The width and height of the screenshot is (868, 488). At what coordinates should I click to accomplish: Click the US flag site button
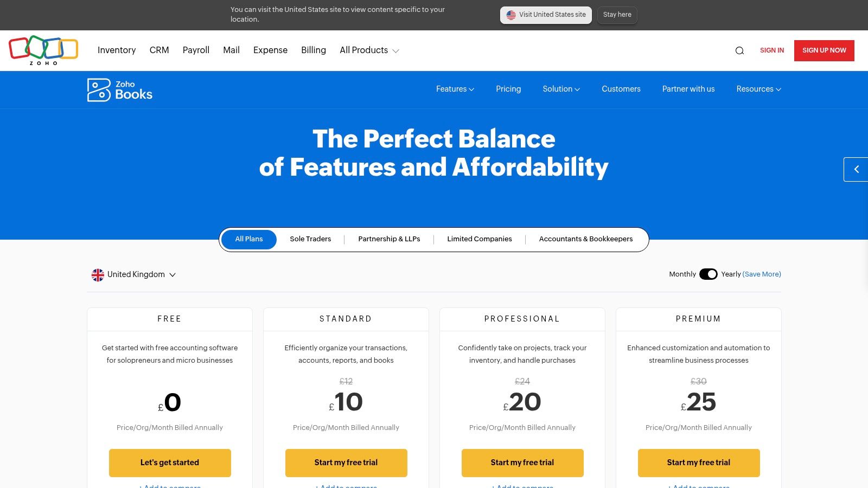(546, 15)
